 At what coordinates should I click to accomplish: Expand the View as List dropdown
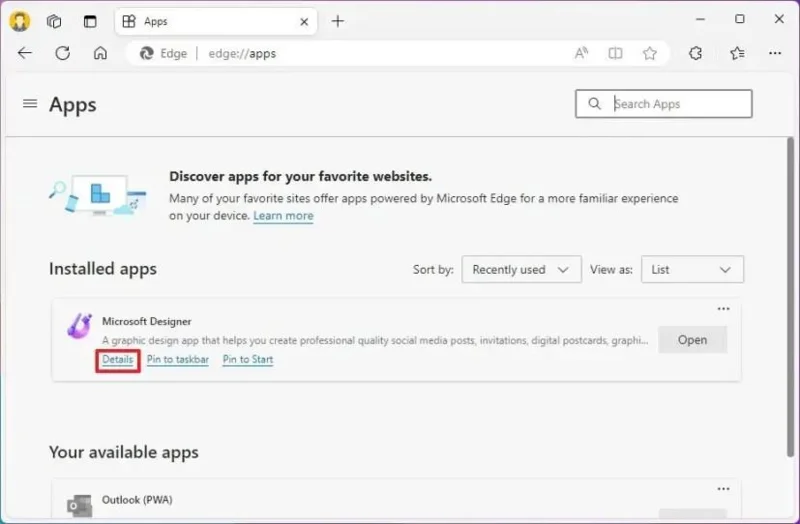tap(692, 269)
